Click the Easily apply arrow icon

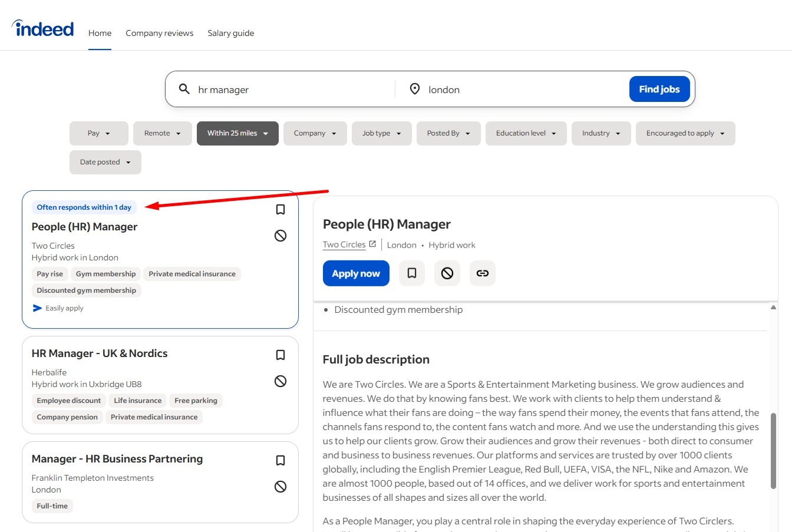click(37, 308)
